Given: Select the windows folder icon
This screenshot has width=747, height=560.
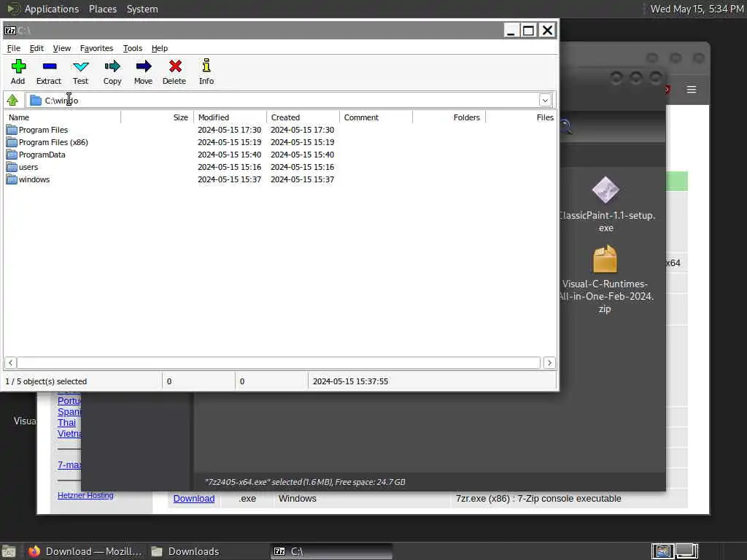Looking at the screenshot, I should (x=12, y=179).
